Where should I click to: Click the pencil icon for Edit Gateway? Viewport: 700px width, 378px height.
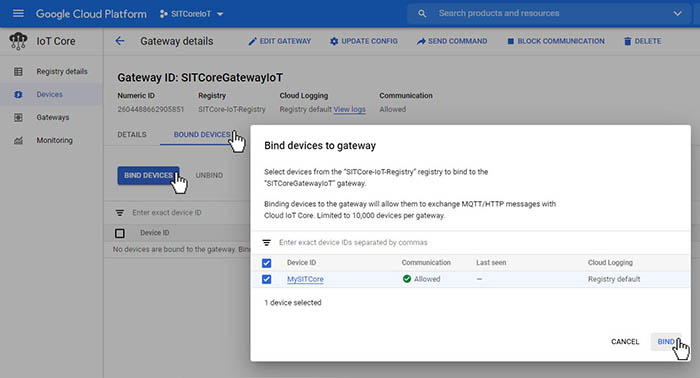coord(252,42)
